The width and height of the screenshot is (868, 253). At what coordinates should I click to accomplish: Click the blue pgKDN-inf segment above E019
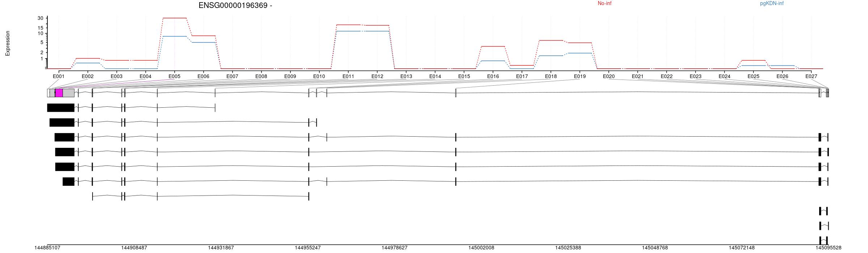click(x=580, y=53)
